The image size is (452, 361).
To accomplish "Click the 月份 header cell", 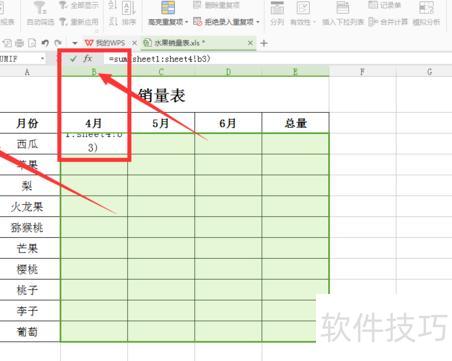I will click(x=27, y=123).
